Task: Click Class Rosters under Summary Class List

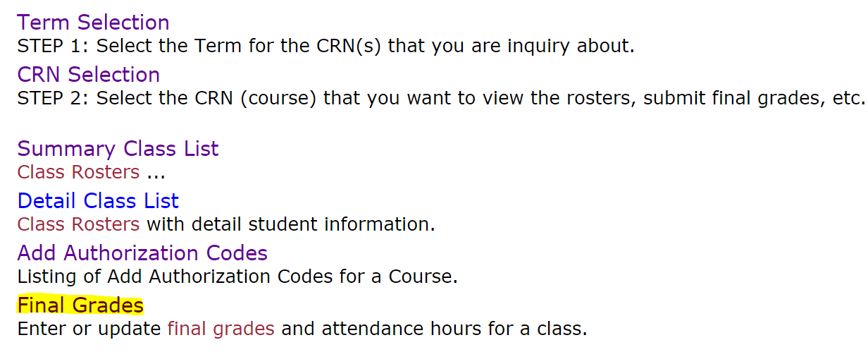Action: pos(78,172)
